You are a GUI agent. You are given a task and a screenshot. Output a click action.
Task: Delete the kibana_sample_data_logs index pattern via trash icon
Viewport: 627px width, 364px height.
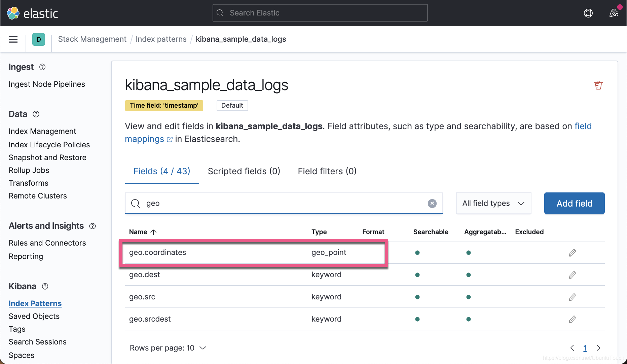tap(598, 85)
